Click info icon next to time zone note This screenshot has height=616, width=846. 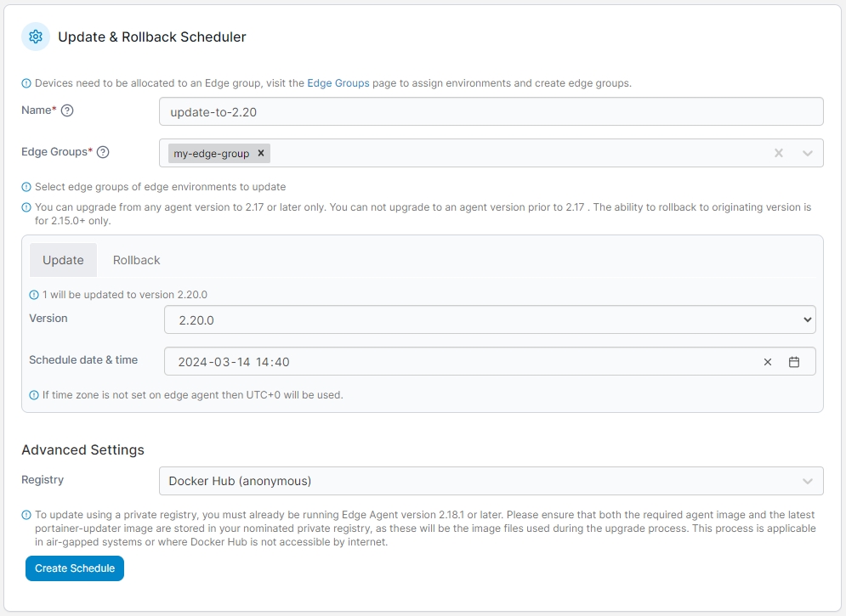(33, 395)
